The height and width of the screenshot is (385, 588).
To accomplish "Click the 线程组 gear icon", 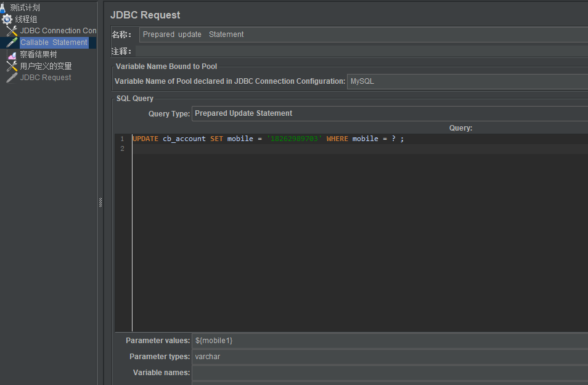I will click(x=7, y=19).
